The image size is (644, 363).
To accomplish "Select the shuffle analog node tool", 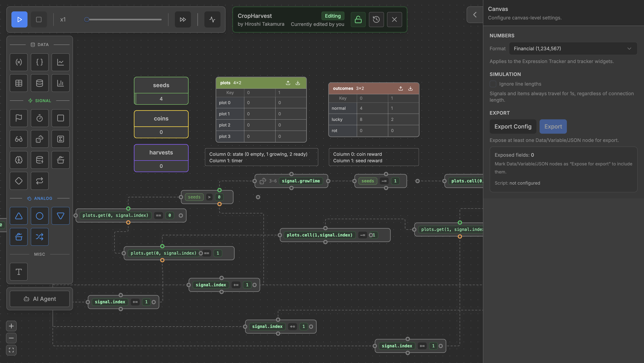I will point(40,236).
